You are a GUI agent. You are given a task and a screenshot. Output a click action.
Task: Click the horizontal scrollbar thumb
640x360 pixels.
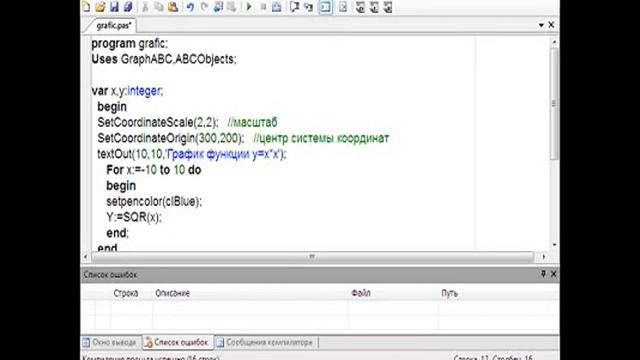click(x=313, y=257)
